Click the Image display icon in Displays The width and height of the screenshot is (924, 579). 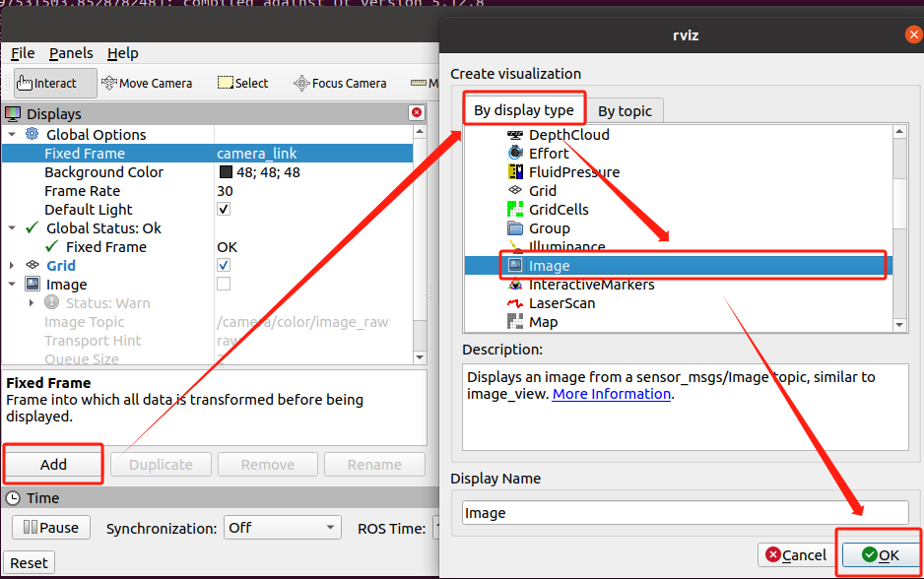pos(33,284)
